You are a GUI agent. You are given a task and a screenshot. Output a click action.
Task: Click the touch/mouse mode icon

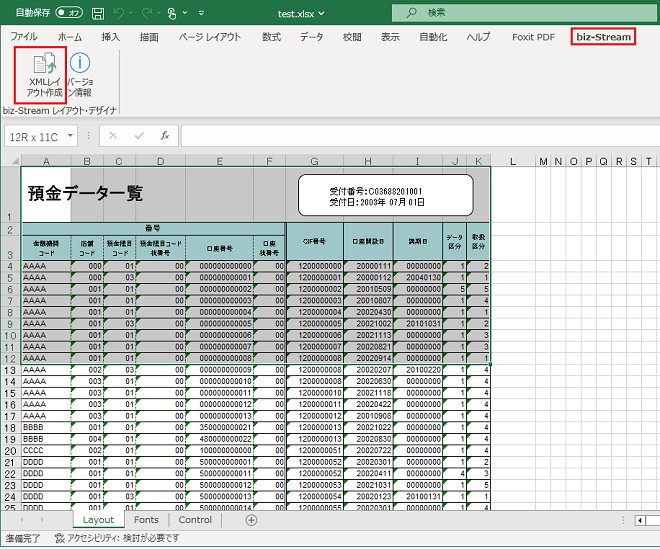point(172,13)
